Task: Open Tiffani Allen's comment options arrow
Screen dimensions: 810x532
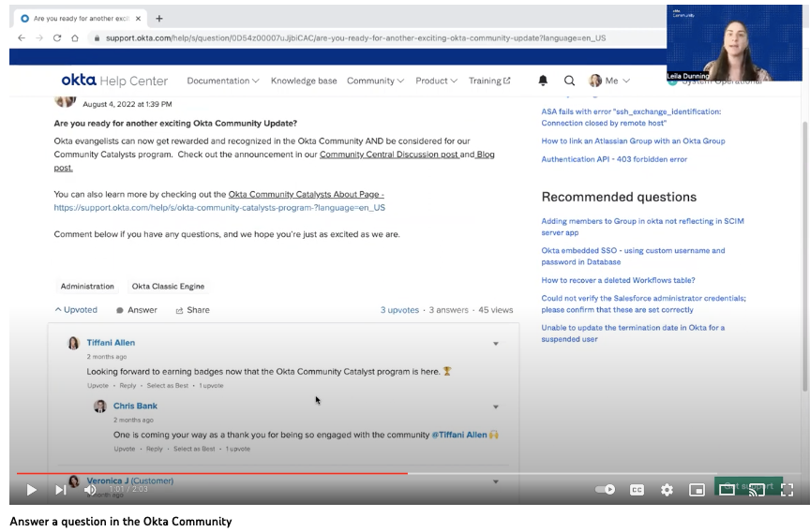Action: 495,344
